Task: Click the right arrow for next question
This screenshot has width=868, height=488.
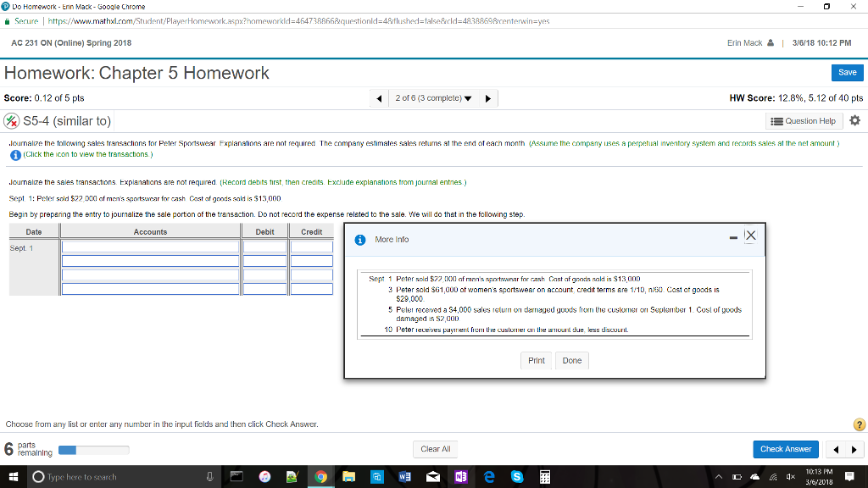Action: (x=487, y=97)
